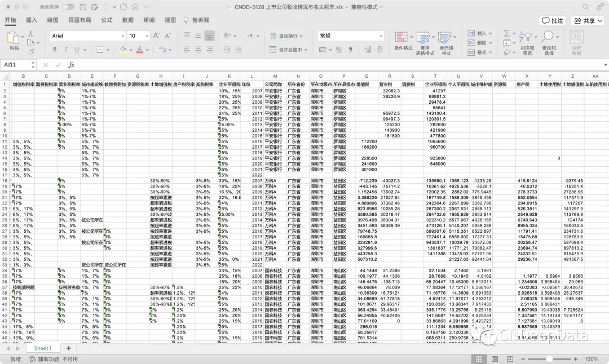Click the name box showing AJ11
The image size is (609, 364).
click(x=16, y=65)
